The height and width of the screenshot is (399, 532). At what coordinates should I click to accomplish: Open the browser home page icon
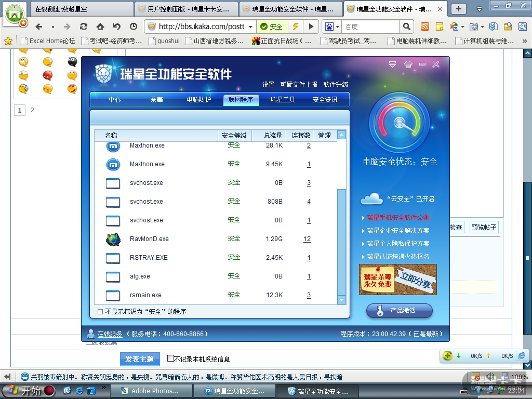click(100, 26)
